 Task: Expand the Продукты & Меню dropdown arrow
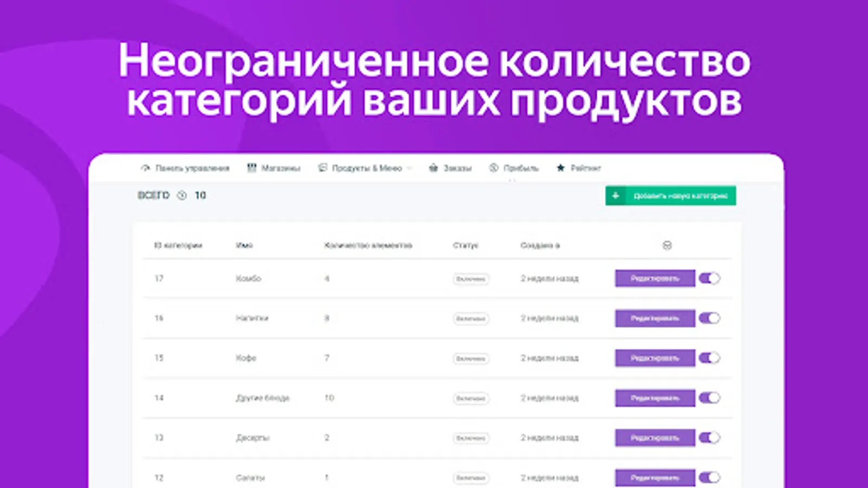pyautogui.click(x=410, y=168)
